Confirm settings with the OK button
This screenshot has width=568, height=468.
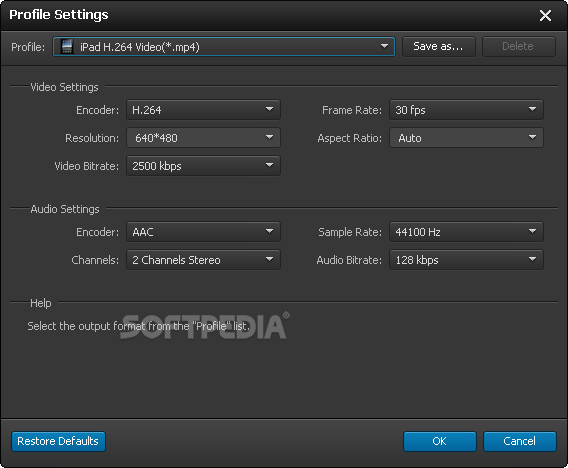[440, 441]
